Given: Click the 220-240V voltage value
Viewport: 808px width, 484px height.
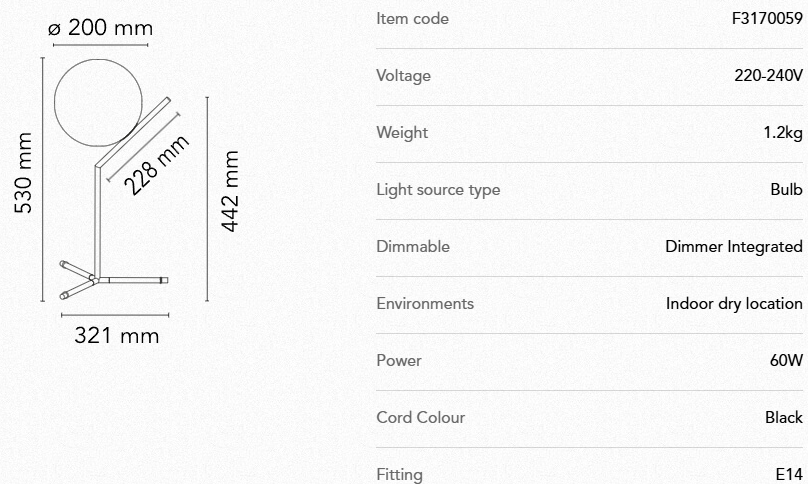Looking at the screenshot, I should tap(768, 76).
